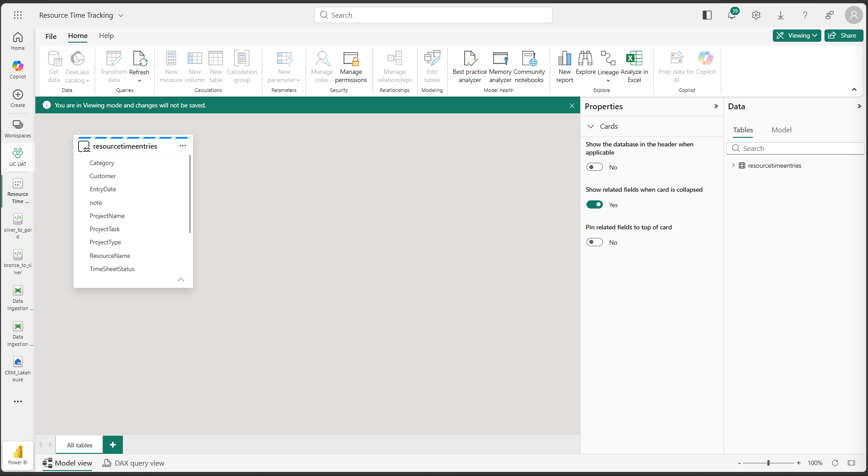The image size is (868, 476).
Task: Toggle pin related fields to top
Action: click(594, 242)
